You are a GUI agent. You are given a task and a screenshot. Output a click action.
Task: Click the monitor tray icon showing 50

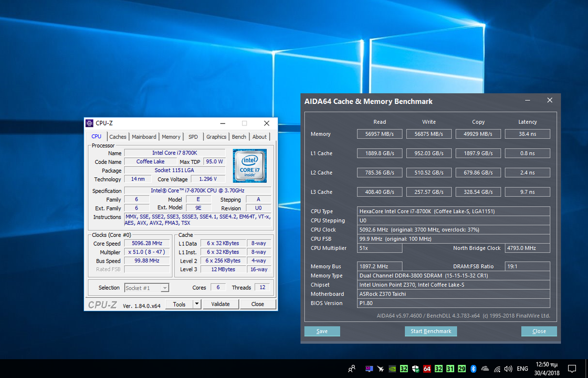pyautogui.click(x=369, y=369)
